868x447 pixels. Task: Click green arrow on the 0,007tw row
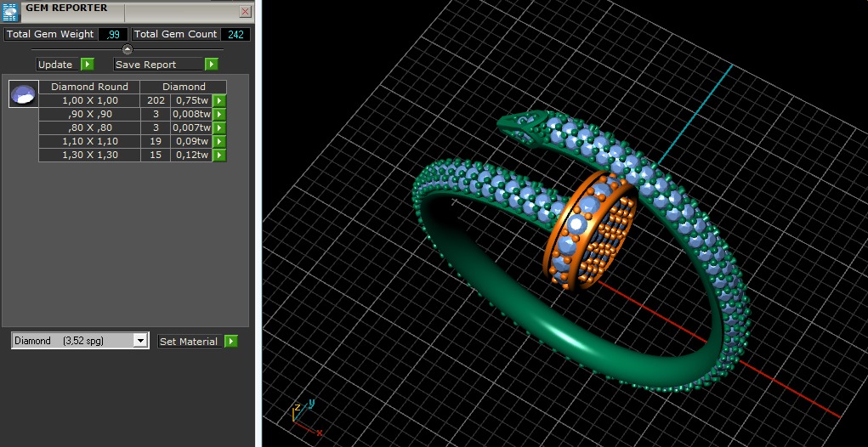[220, 127]
